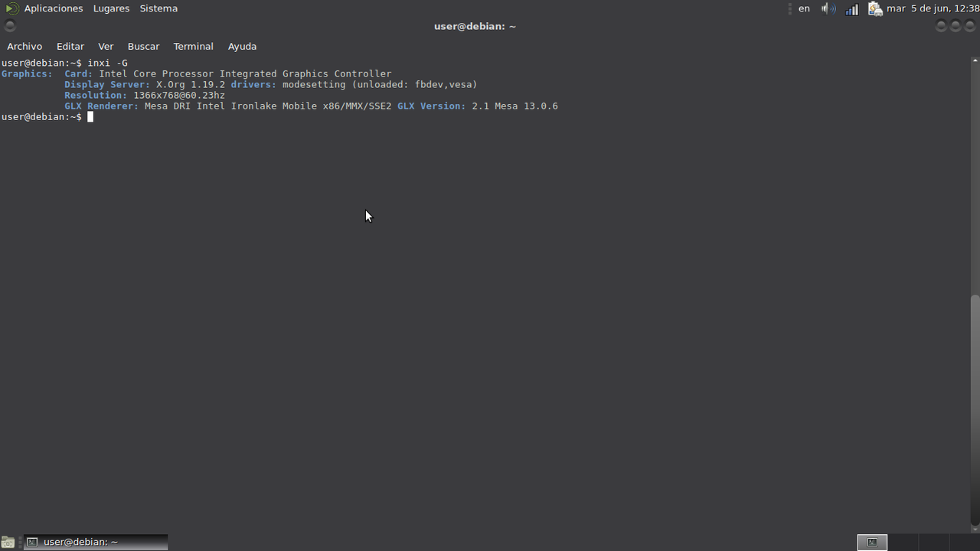Click the '2.1 Mesa 13.0.6' value
The width and height of the screenshot is (980, 551).
(x=514, y=106)
